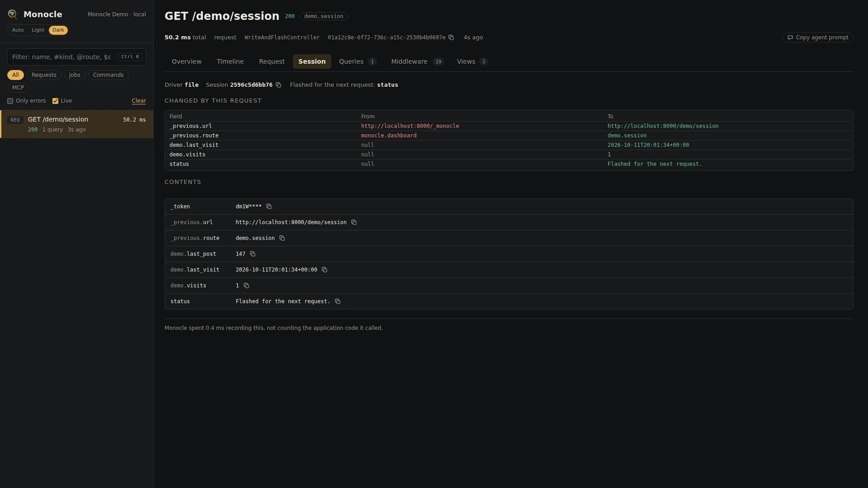Copy session ID 2596c5d6bb76
868x488 pixels.
278,85
